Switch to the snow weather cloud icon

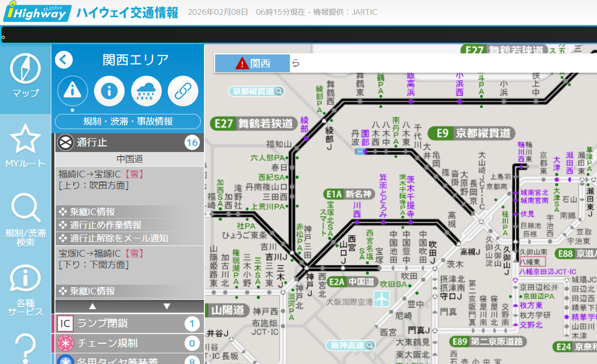pos(146,92)
